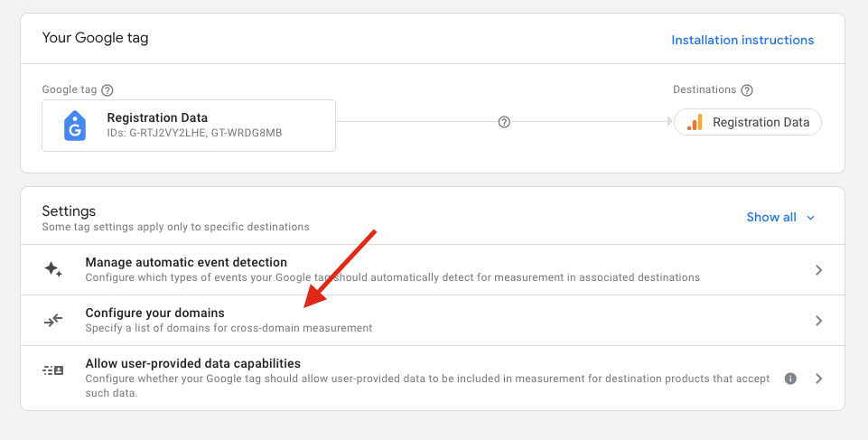Open Manage automatic event detection chevron
The height and width of the screenshot is (440, 868).
click(x=818, y=270)
